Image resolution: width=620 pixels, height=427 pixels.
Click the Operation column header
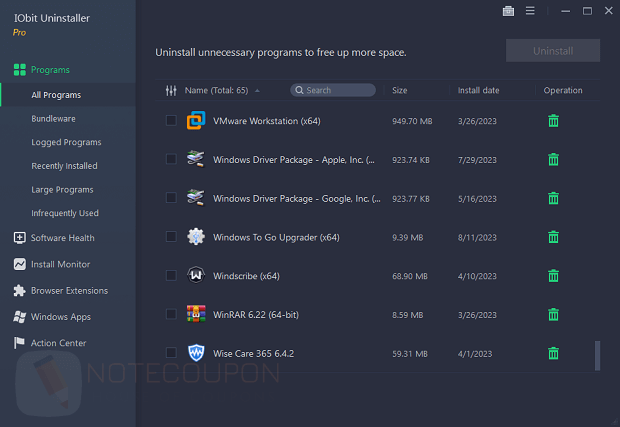coord(563,91)
